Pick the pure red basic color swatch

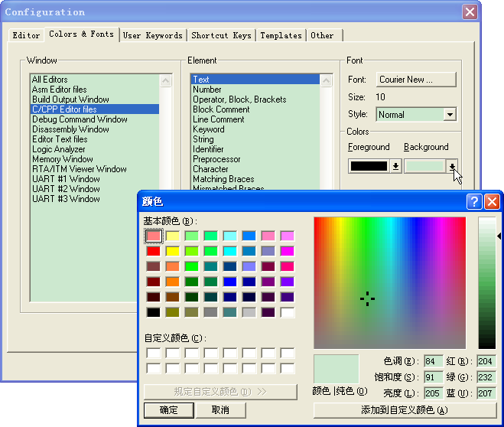click(154, 251)
